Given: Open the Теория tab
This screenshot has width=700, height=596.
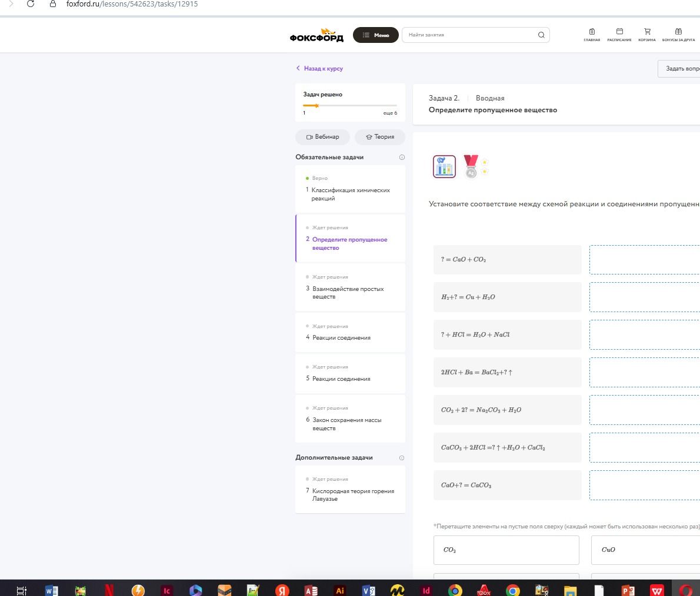Looking at the screenshot, I should coord(380,137).
